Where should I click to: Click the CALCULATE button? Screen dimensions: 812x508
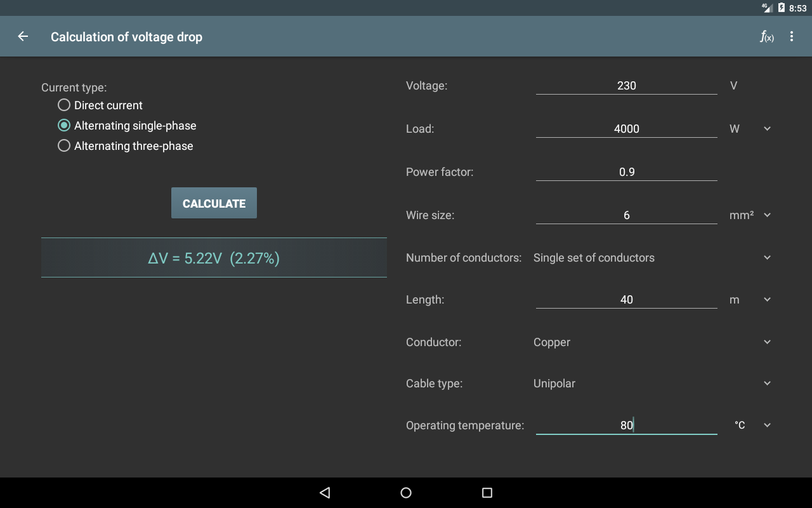214,203
